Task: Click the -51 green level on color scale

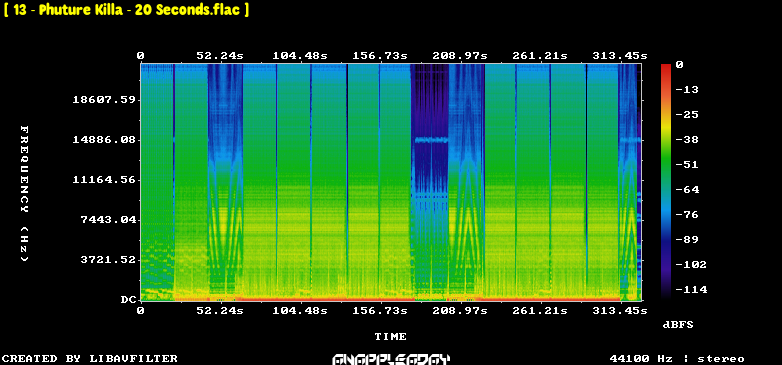Action: pyautogui.click(x=666, y=165)
